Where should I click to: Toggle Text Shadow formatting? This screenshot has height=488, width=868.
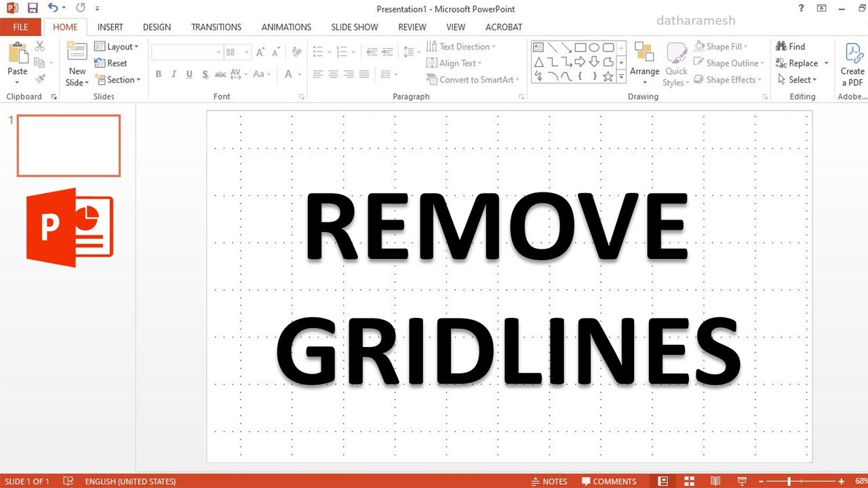tap(204, 75)
